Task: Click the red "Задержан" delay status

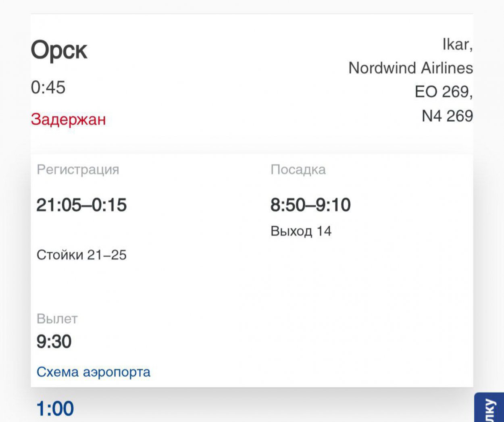Action: pos(68,119)
